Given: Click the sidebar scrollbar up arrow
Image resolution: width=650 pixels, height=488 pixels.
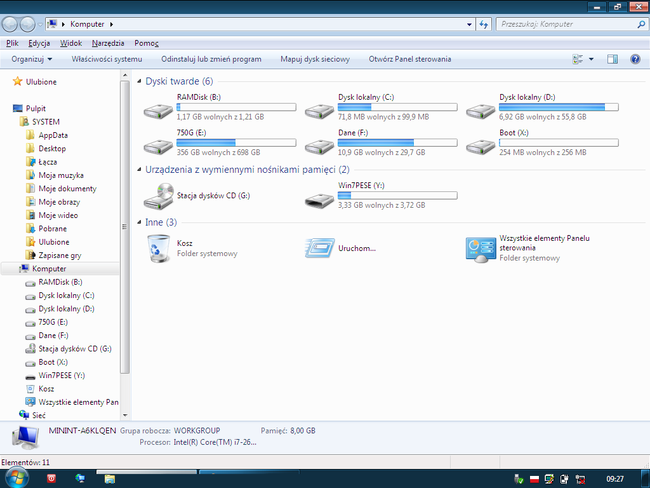Looking at the screenshot, I should tap(125, 75).
